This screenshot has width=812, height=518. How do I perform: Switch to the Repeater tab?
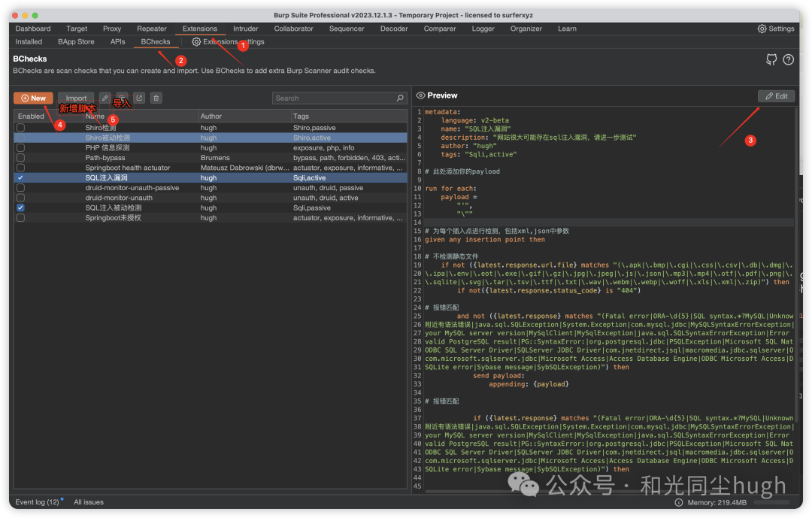point(152,29)
